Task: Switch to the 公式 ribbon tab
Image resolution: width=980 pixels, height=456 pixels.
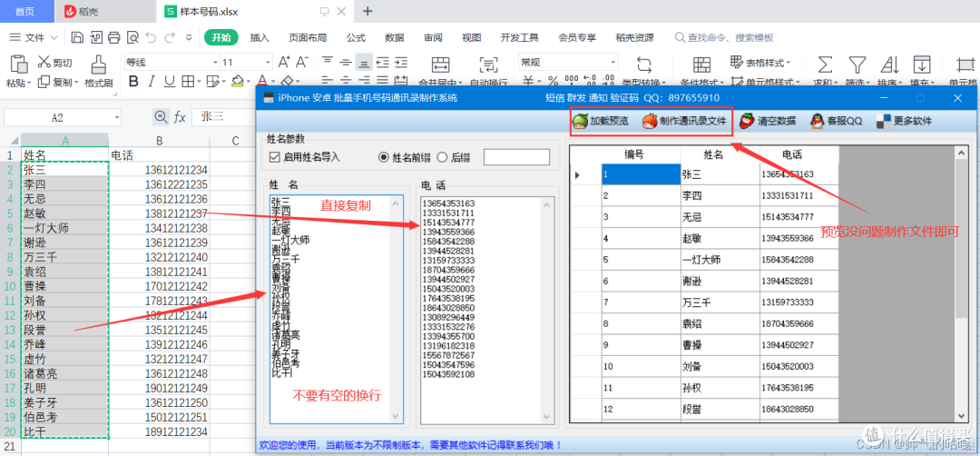Action: [356, 37]
